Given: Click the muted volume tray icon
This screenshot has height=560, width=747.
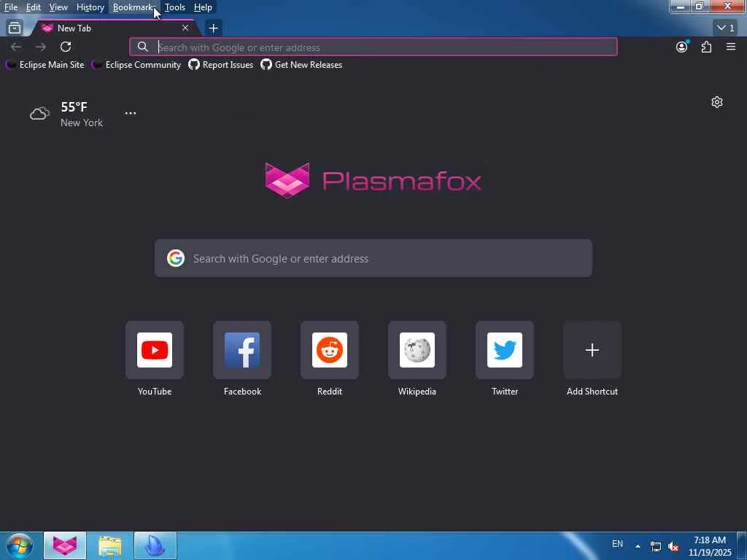Looking at the screenshot, I should click(x=673, y=546).
